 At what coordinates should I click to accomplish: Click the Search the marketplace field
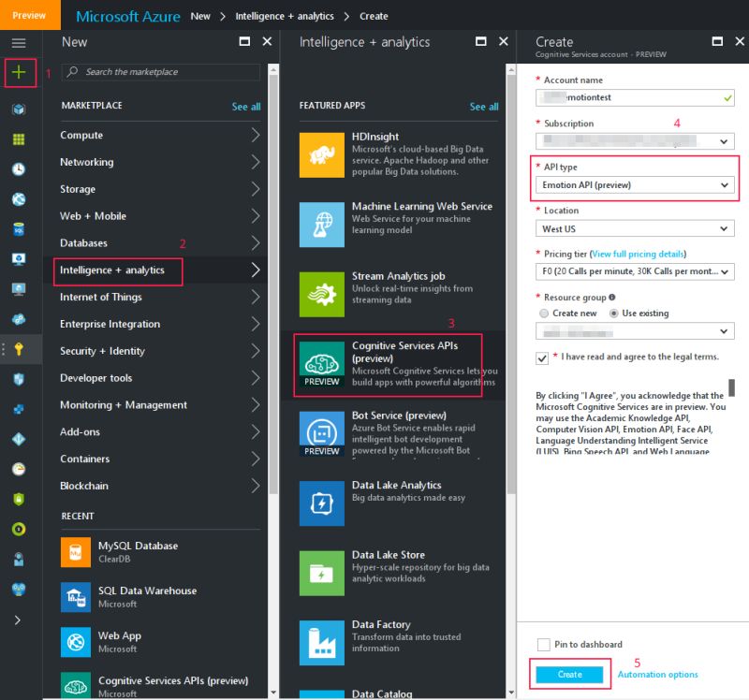pos(159,72)
